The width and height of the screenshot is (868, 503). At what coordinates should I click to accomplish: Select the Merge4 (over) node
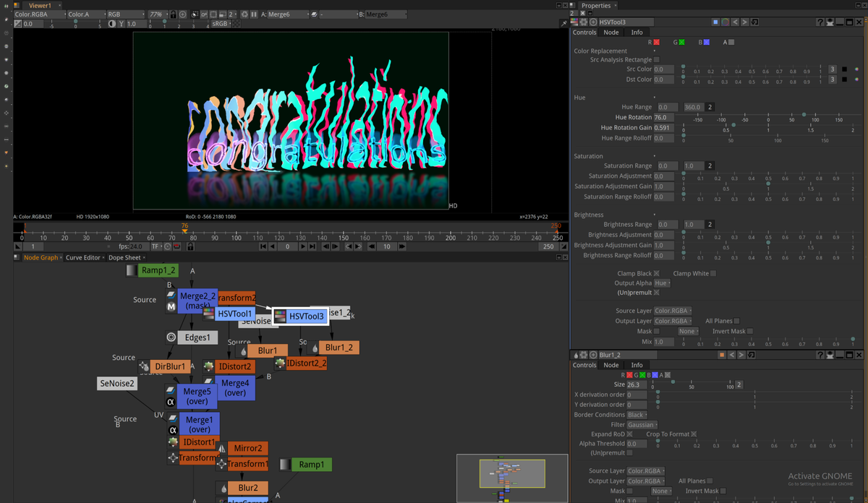pos(235,388)
